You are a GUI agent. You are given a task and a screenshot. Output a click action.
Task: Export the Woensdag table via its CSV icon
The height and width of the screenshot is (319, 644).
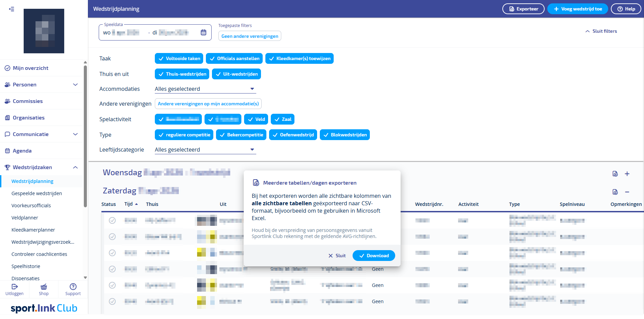click(615, 174)
